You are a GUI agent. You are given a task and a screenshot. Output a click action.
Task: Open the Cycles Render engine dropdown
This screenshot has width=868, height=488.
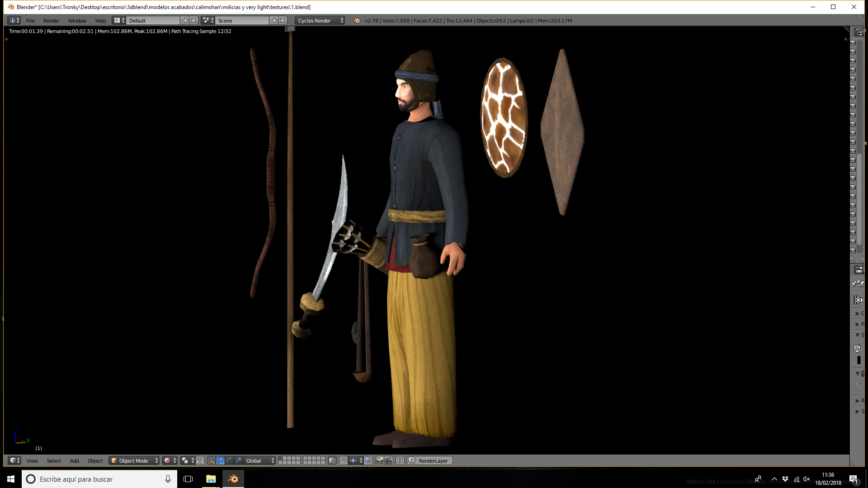tap(320, 20)
